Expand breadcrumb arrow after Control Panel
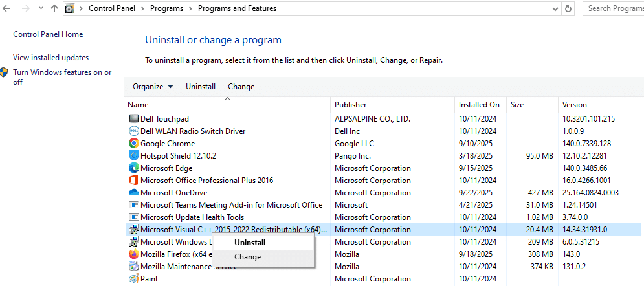 coord(142,8)
